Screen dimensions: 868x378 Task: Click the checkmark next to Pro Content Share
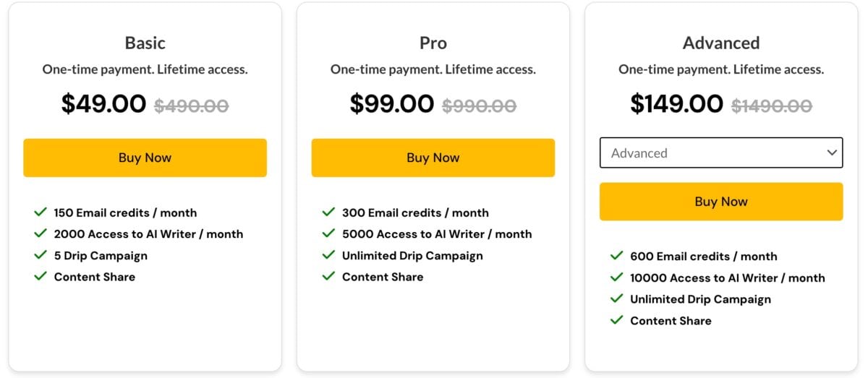[328, 276]
